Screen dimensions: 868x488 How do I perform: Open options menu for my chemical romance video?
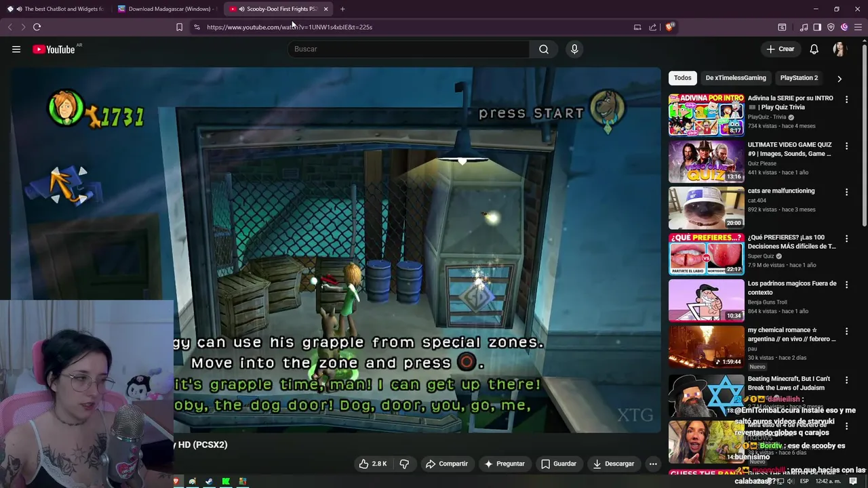click(846, 331)
